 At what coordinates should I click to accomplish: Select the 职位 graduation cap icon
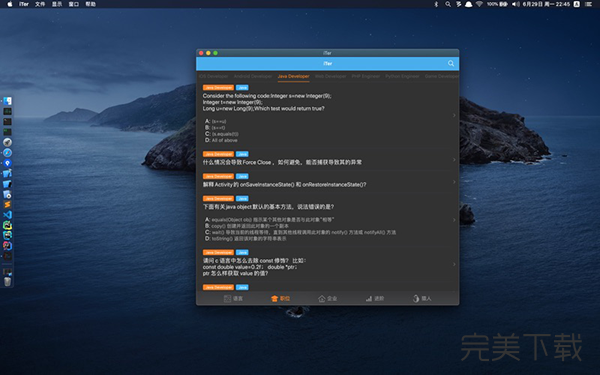(274, 298)
